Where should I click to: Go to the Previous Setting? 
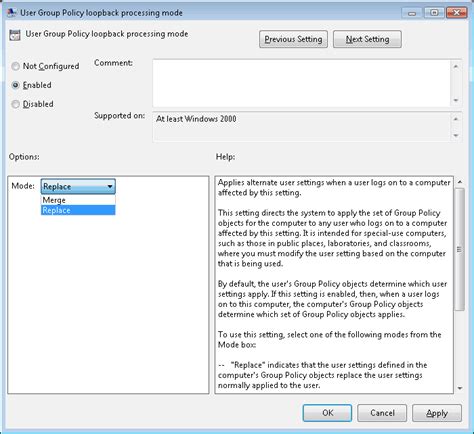pos(293,39)
